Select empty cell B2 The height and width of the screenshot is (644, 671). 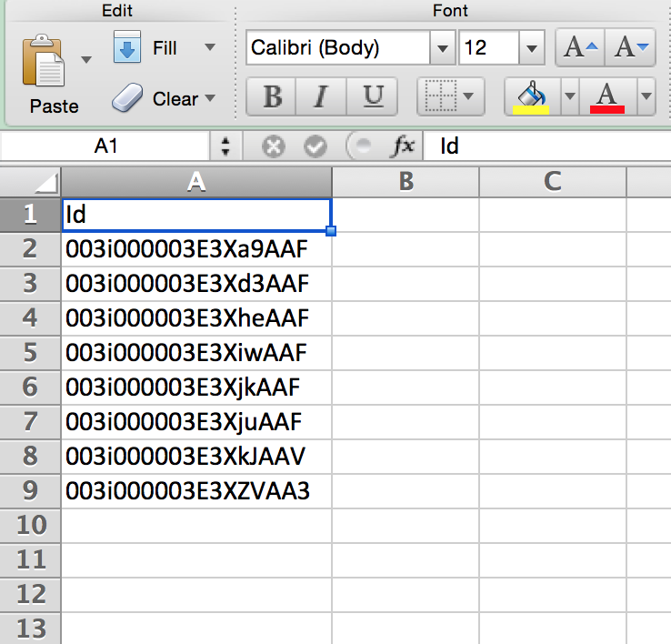coord(406,249)
